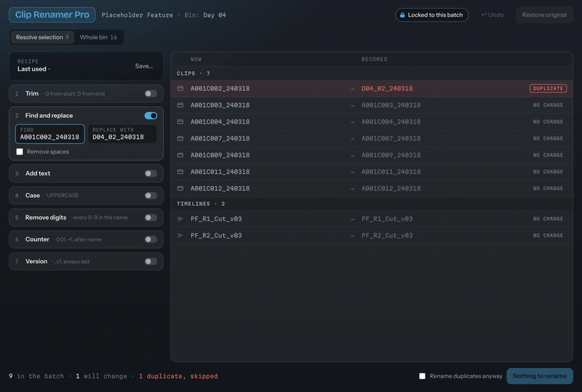
Task: Click the Replace with input field
Action: coord(122,134)
